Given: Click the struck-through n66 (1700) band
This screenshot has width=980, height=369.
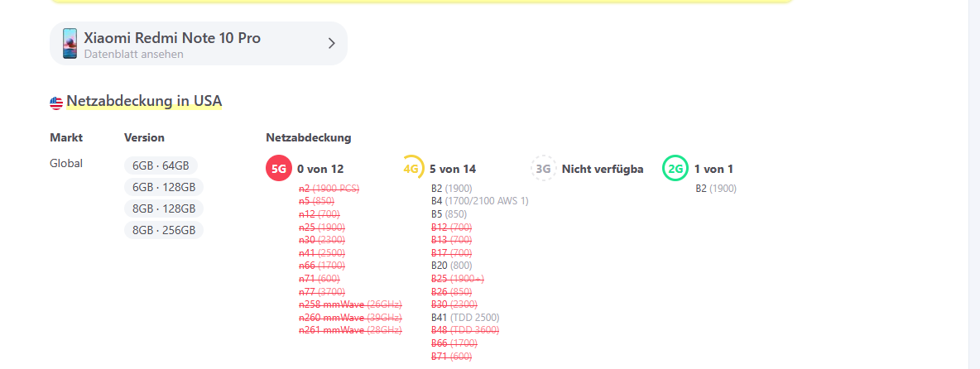Looking at the screenshot, I should click(x=322, y=266).
